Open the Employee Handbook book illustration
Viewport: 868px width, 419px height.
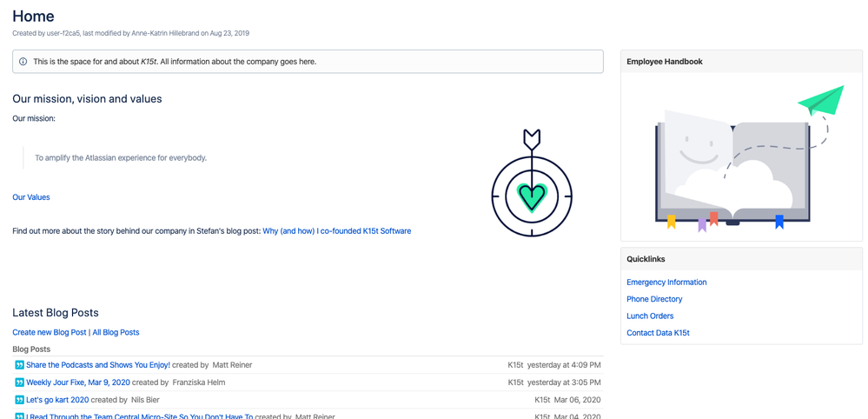(749, 157)
